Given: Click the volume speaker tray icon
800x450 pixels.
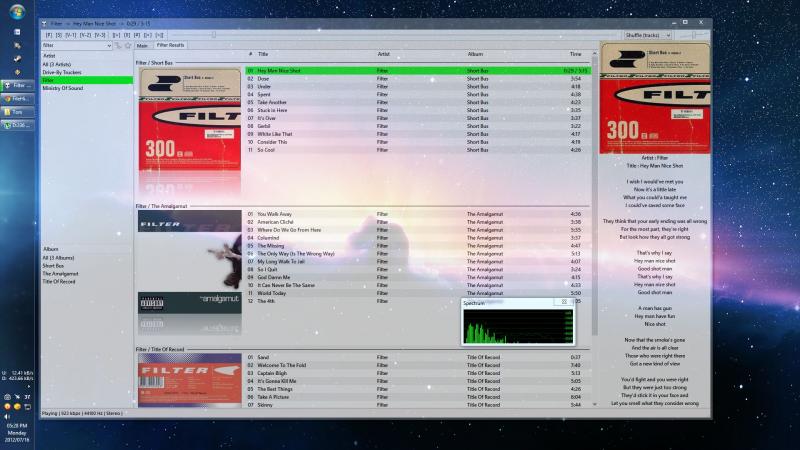Looking at the screenshot, I should (7, 416).
